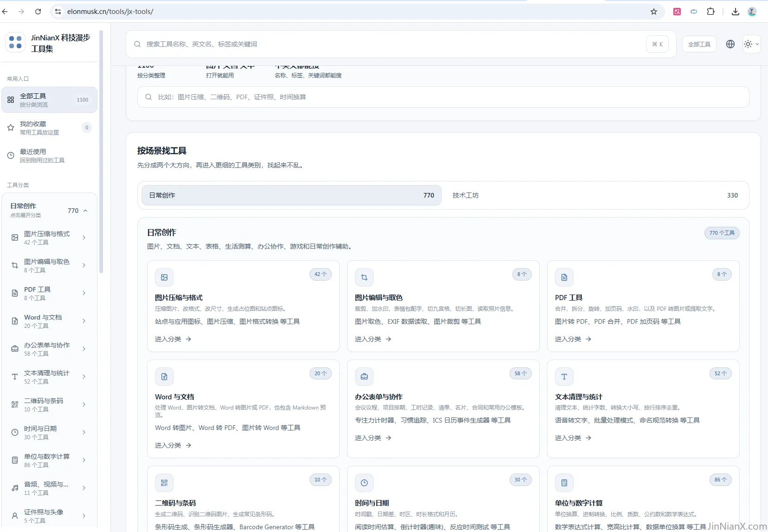Screen dimensions: 768x532
Task: Open the browser profile avatar
Action: pyautogui.click(x=752, y=12)
